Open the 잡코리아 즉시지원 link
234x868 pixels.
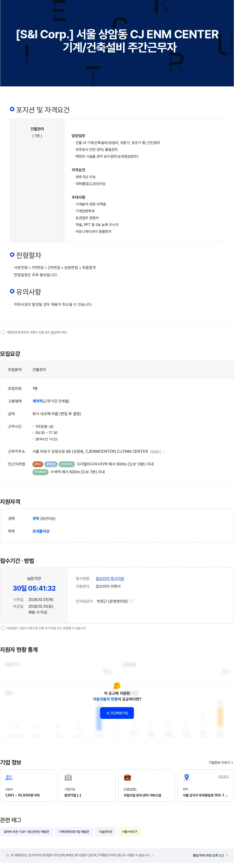point(110,579)
